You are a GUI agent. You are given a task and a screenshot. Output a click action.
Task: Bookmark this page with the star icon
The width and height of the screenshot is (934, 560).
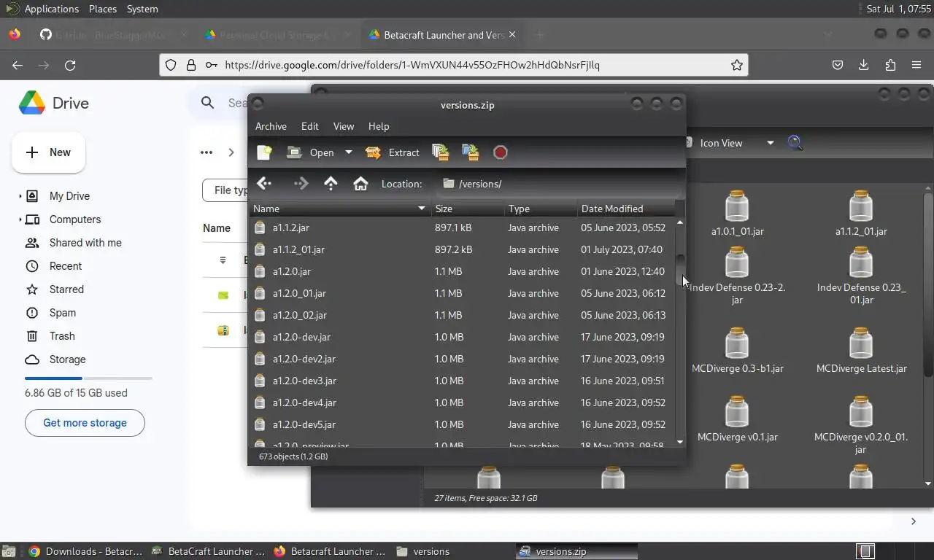737,65
